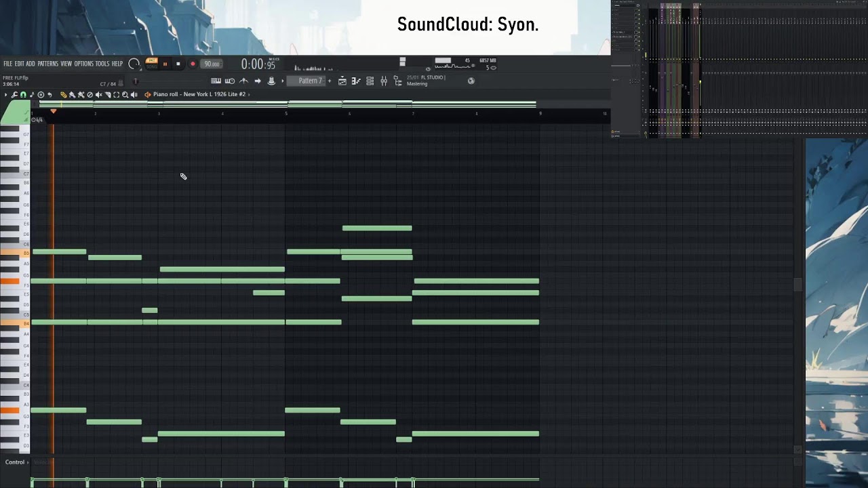868x488 pixels.
Task: Click the 90.000 tempo field
Action: 212,64
